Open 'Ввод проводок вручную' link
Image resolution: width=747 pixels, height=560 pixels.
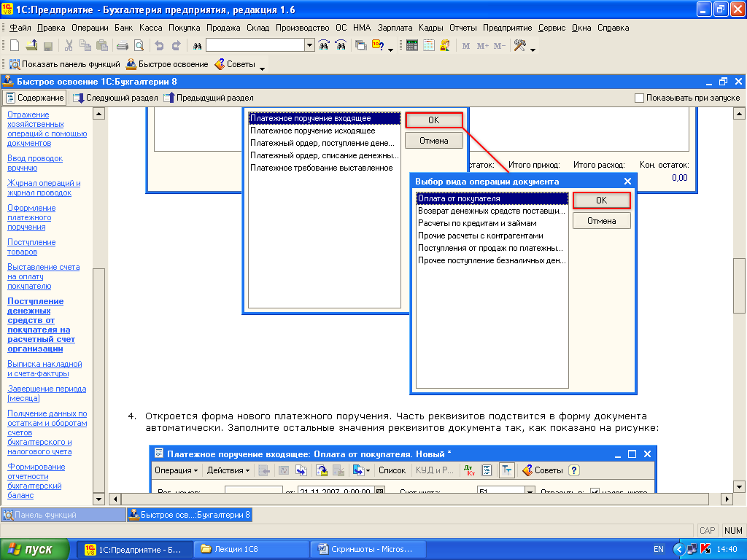[35, 163]
